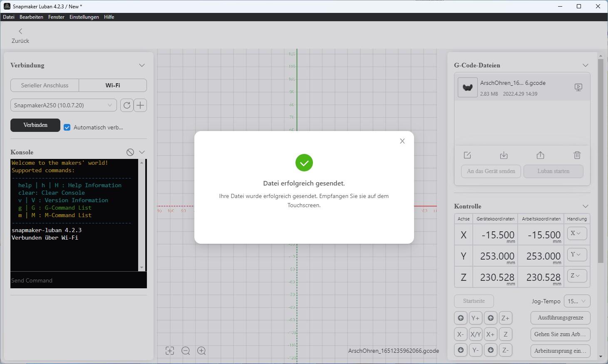Screen dimensions: 608x364
Task: Click the Verbinden button
Action: coord(35,125)
